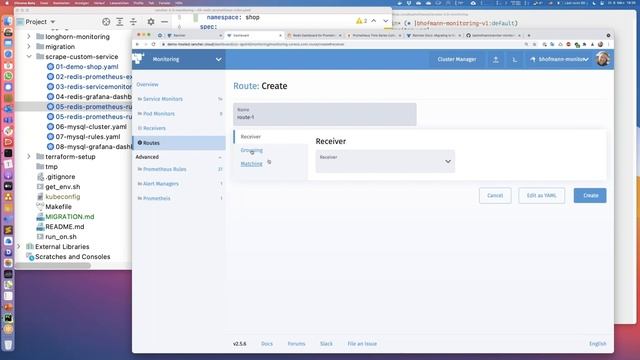Open the bhofmann-monitoring cluster selector
The height and width of the screenshot is (360, 640).
559,60
